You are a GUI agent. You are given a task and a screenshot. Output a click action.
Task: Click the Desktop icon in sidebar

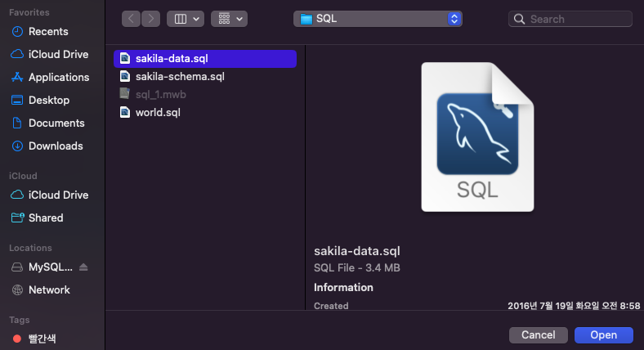point(17,101)
